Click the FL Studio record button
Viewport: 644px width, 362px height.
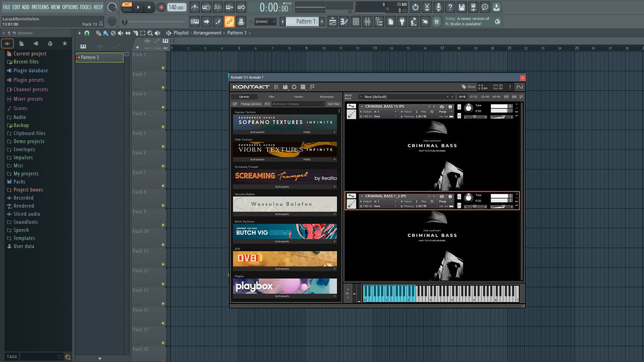161,7
